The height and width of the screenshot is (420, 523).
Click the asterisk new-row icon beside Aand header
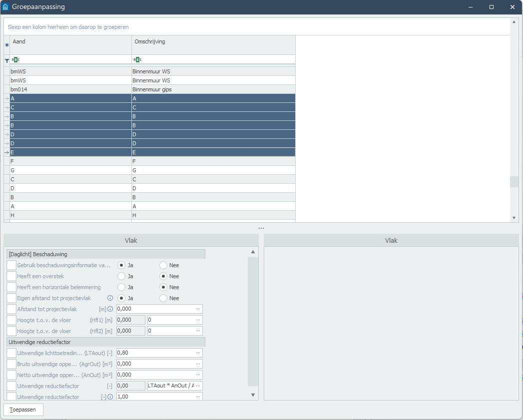6,45
